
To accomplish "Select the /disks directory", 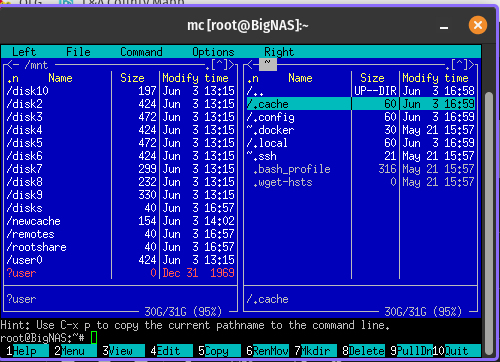I will coord(120,208).
